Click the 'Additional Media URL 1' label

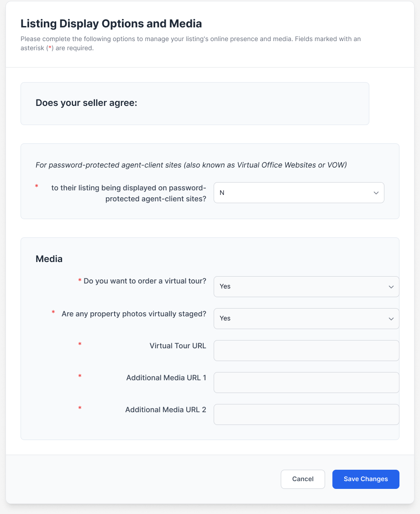(166, 378)
